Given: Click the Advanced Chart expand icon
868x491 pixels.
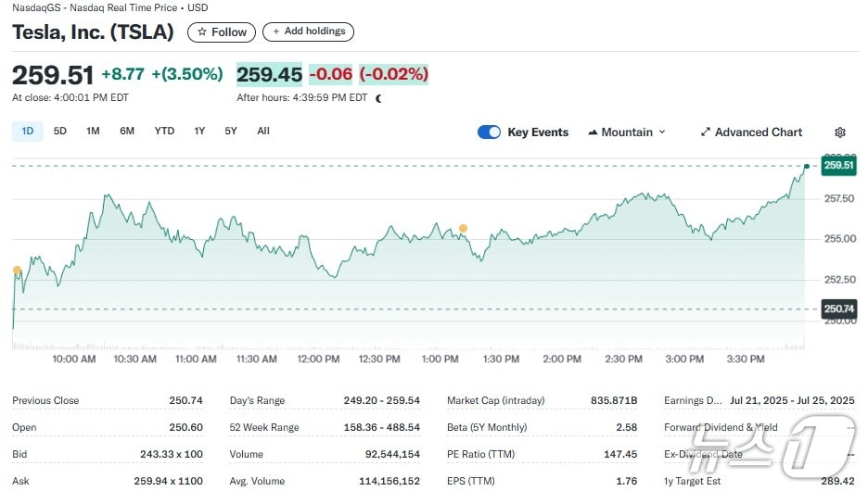Looking at the screenshot, I should tap(705, 132).
